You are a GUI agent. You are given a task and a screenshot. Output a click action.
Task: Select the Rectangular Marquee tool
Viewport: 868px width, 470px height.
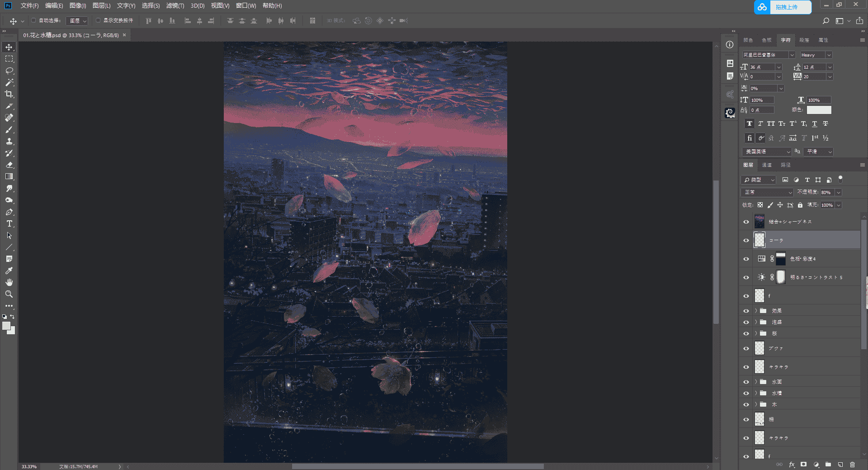point(9,59)
